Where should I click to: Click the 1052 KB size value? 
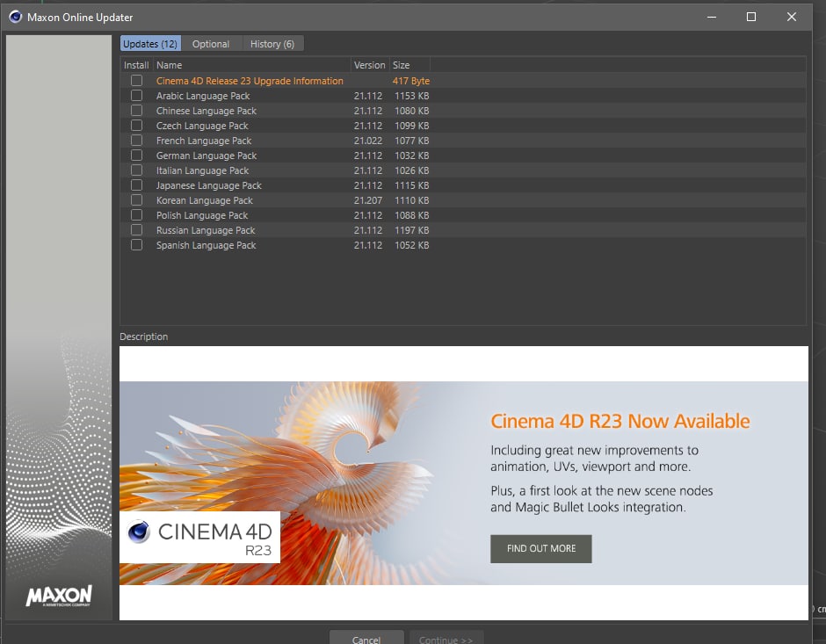point(412,245)
